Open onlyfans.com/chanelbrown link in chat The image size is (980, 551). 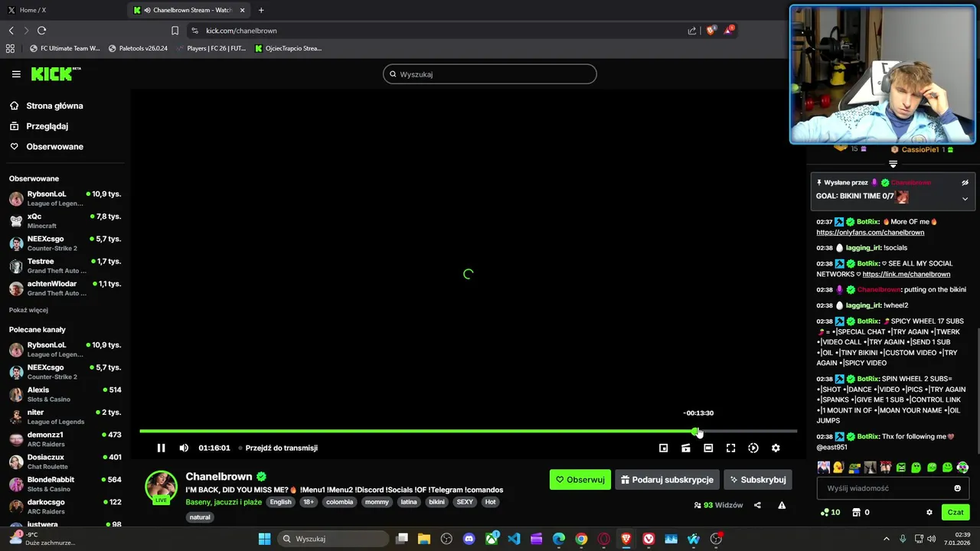pos(870,233)
